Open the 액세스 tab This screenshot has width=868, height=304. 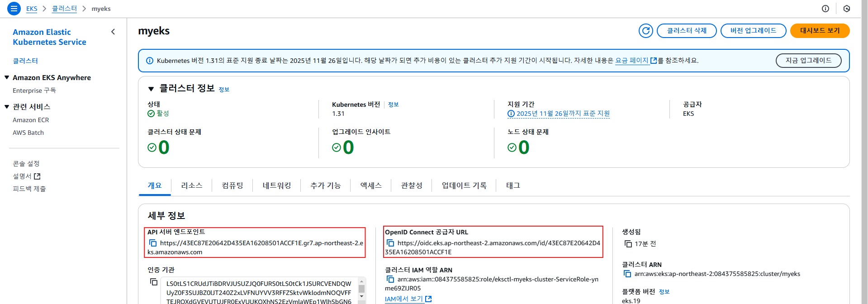pyautogui.click(x=371, y=185)
